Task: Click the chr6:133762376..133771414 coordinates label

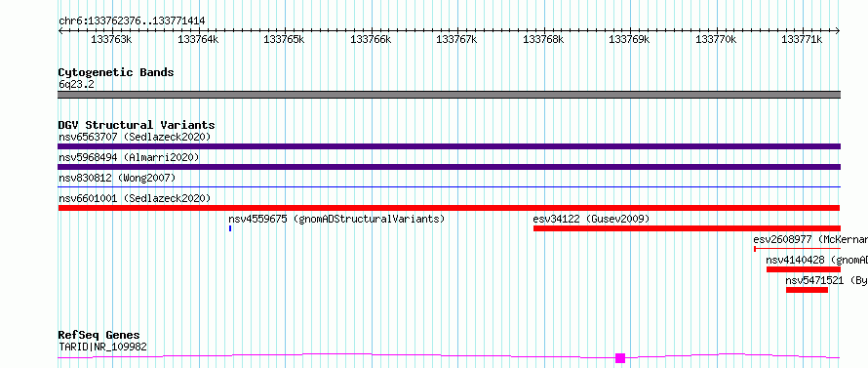Action: [132, 21]
